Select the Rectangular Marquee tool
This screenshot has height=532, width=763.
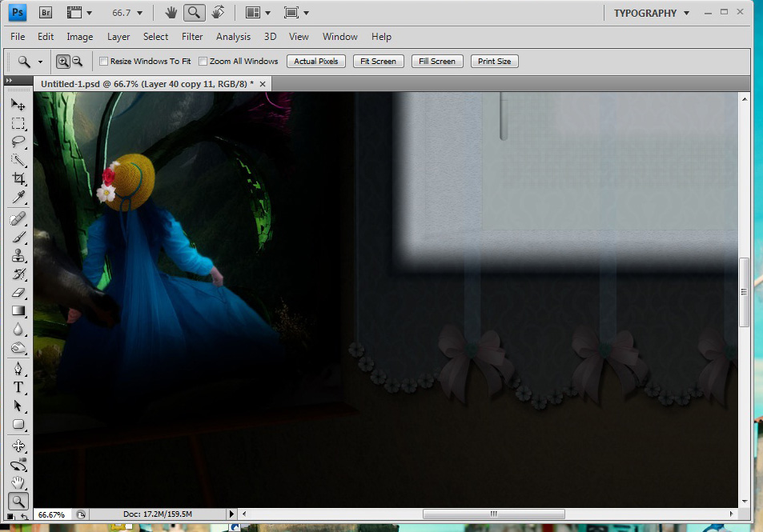[18, 123]
